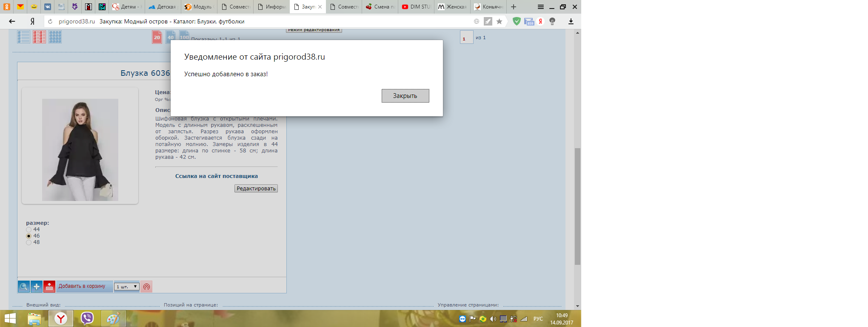Switch to the Женская tab
This screenshot has width=868, height=327.
[x=452, y=6]
